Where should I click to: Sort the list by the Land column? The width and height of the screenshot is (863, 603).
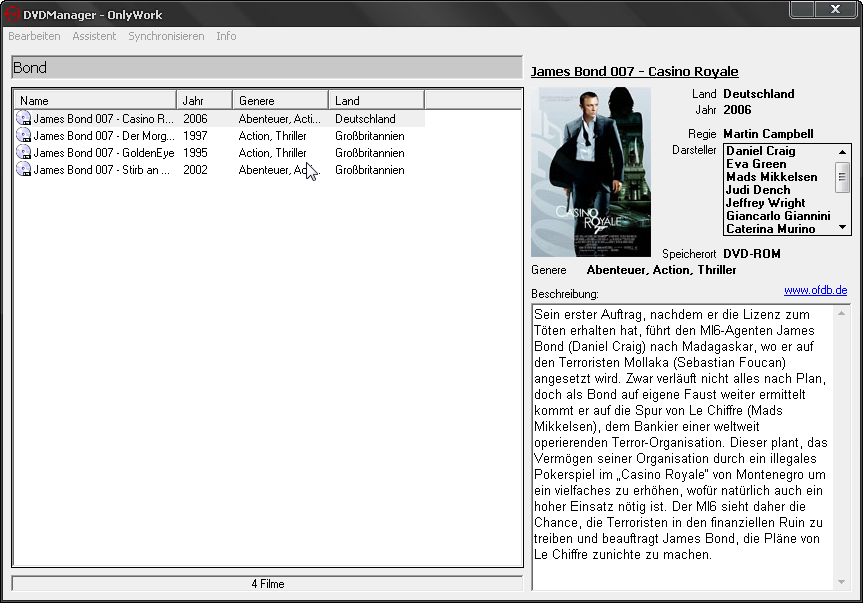(x=376, y=100)
